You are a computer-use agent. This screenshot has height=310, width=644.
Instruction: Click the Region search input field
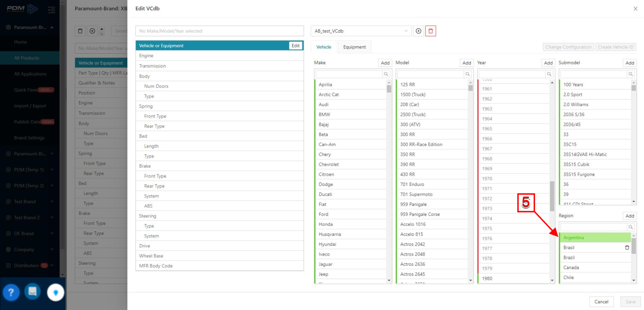point(594,227)
